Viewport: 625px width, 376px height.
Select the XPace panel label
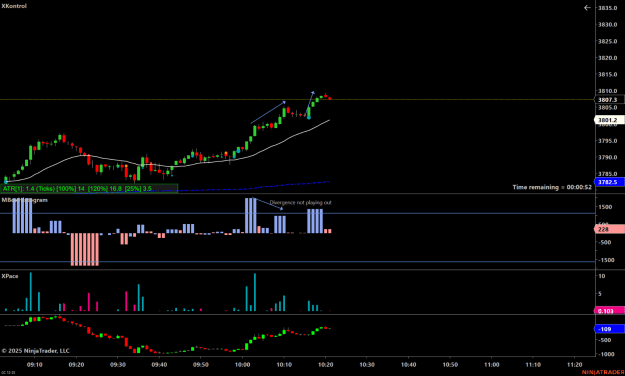click(10, 276)
